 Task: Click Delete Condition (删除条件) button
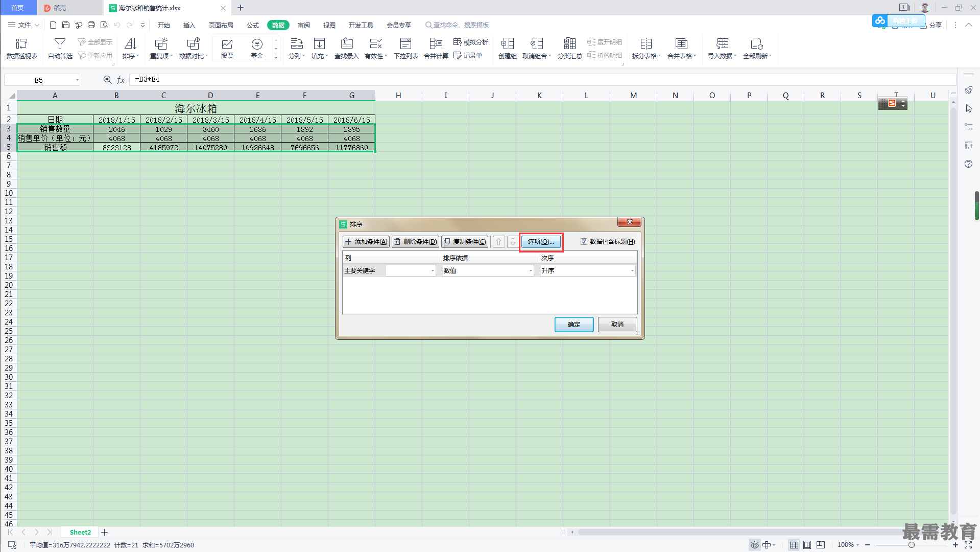415,242
